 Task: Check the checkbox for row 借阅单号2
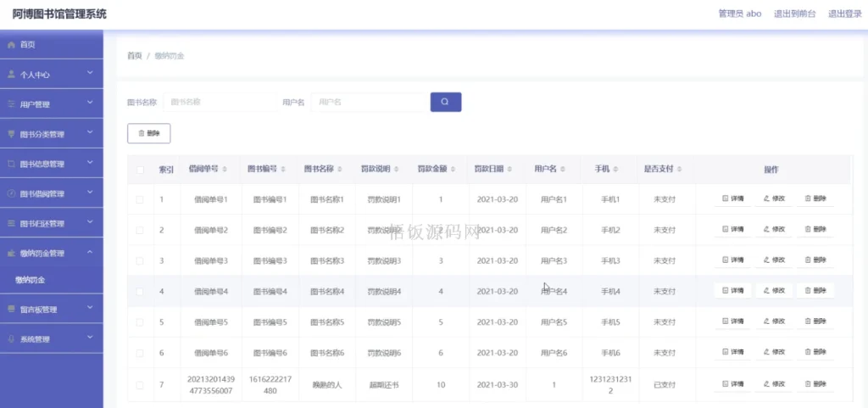click(140, 231)
